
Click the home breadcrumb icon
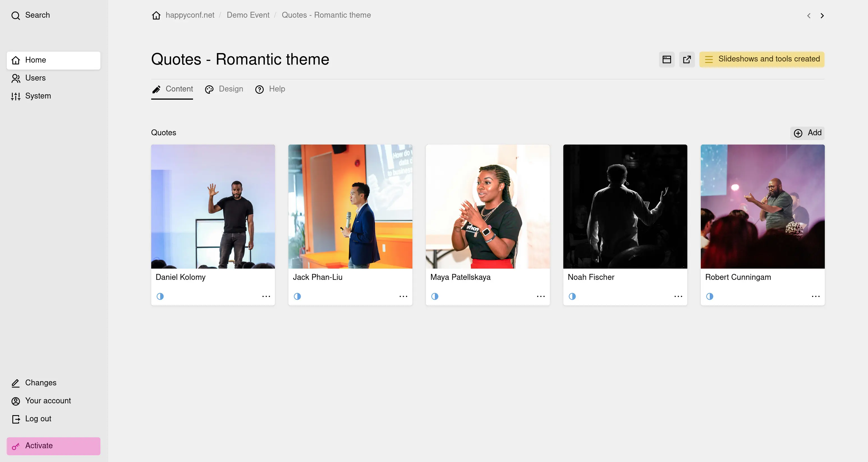point(156,15)
